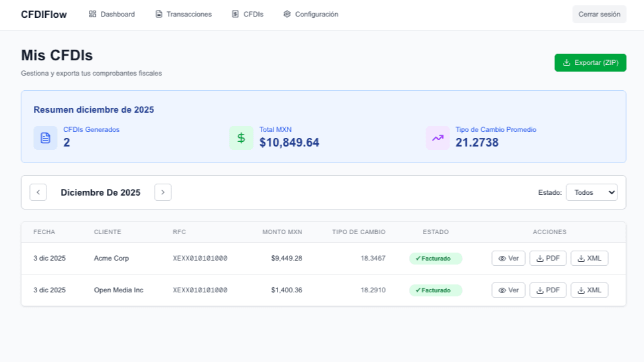This screenshot has width=644, height=362.
Task: Click Facturado badge for Open Media Inc
Action: (436, 290)
